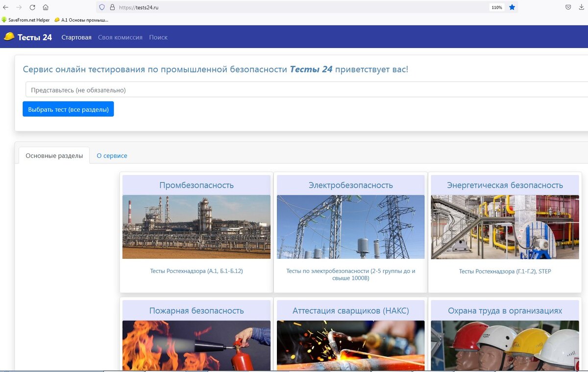The width and height of the screenshot is (588, 372).
Task: Open the Поиск navigation item
Action: (158, 37)
